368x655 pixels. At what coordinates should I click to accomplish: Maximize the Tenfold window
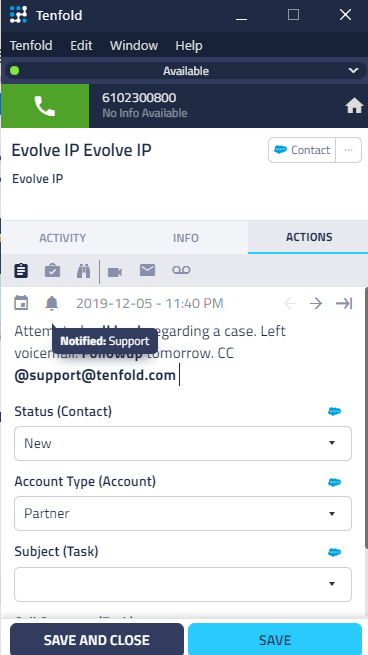coord(293,15)
